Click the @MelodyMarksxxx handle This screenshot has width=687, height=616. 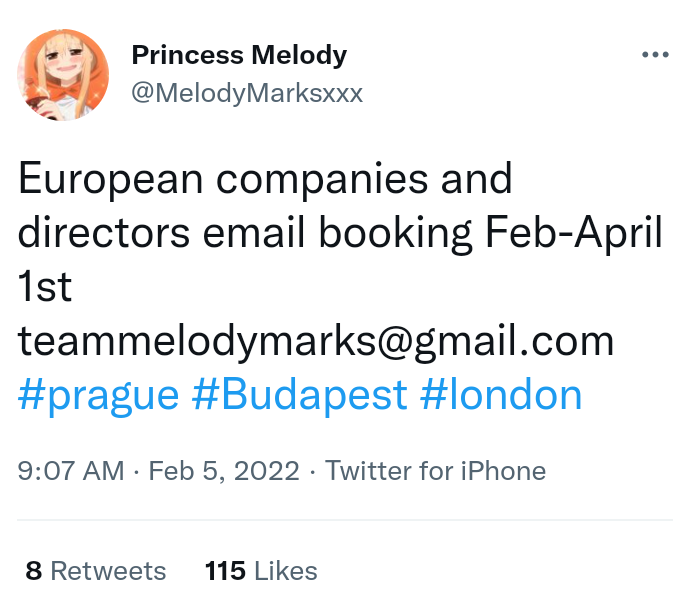247,93
